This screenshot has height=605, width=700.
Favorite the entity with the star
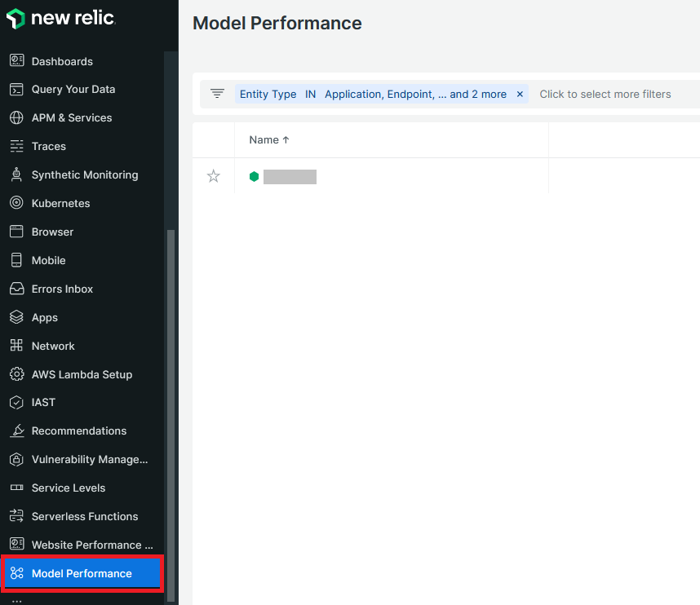tap(214, 176)
